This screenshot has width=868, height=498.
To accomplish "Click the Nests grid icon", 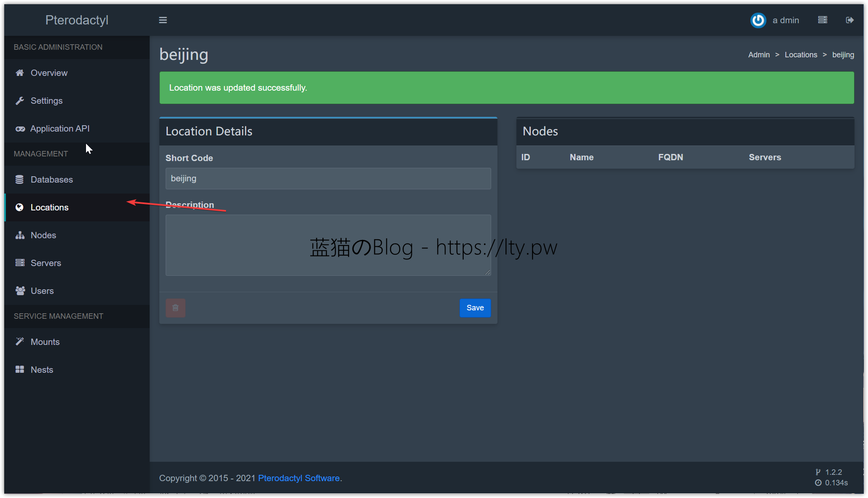I will (x=20, y=370).
